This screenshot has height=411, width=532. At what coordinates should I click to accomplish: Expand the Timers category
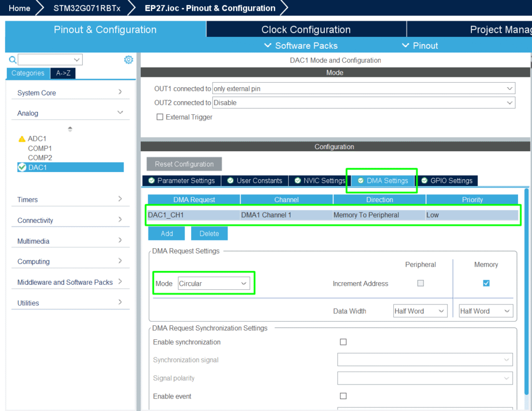(x=70, y=200)
